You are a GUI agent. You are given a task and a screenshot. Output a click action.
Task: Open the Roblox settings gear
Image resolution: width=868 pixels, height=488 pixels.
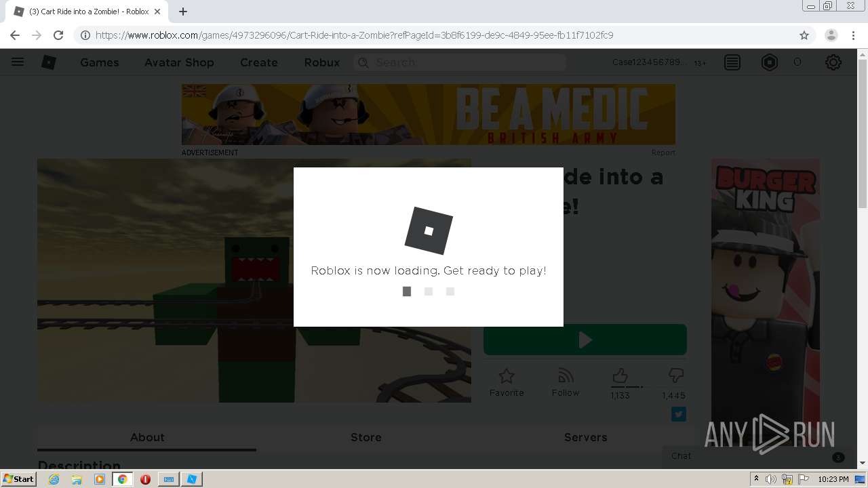pyautogui.click(x=833, y=62)
